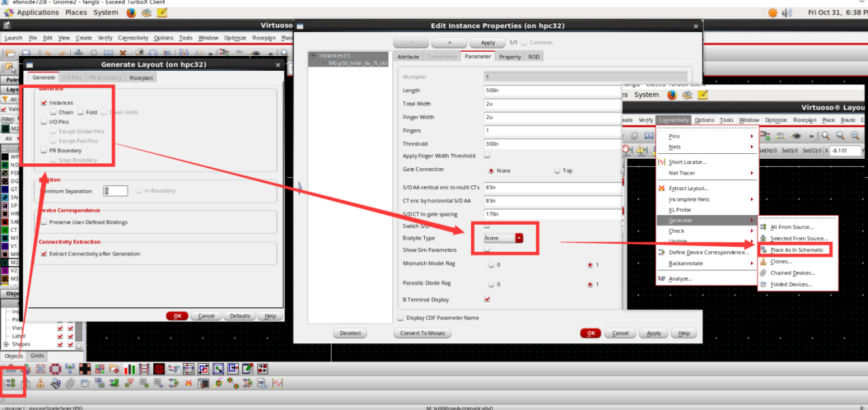Click the WP layer color swatch
868x410 pixels.
(6, 157)
